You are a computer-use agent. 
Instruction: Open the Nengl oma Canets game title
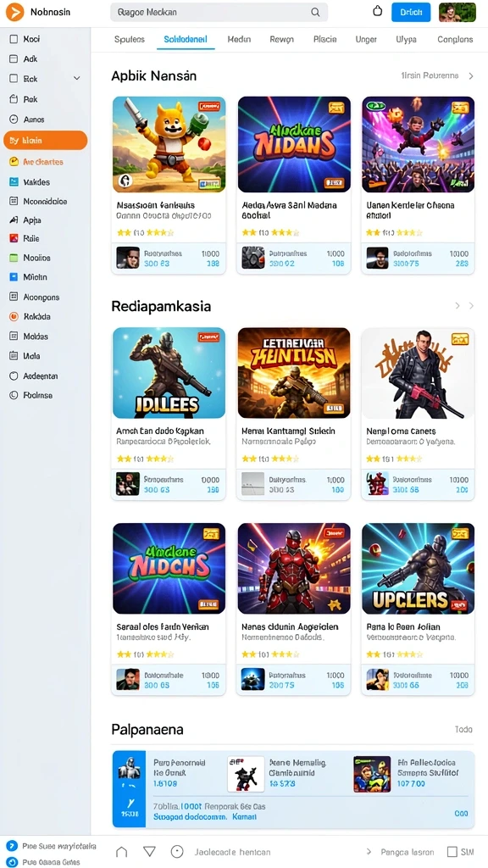click(x=401, y=431)
